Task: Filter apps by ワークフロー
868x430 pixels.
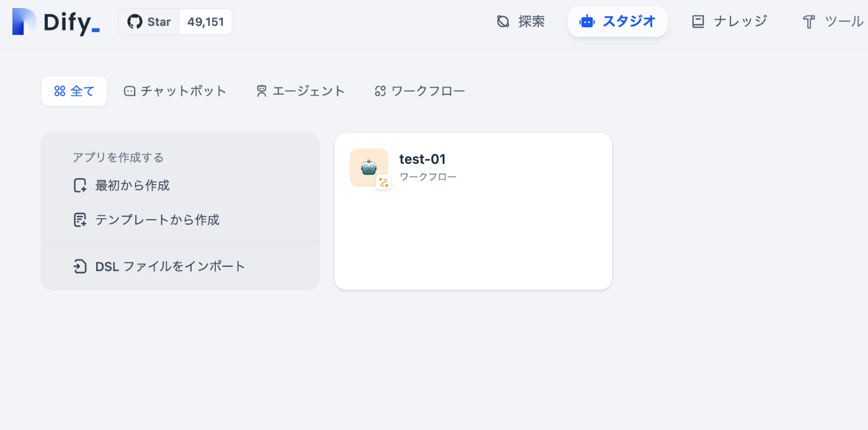Action: [x=420, y=91]
